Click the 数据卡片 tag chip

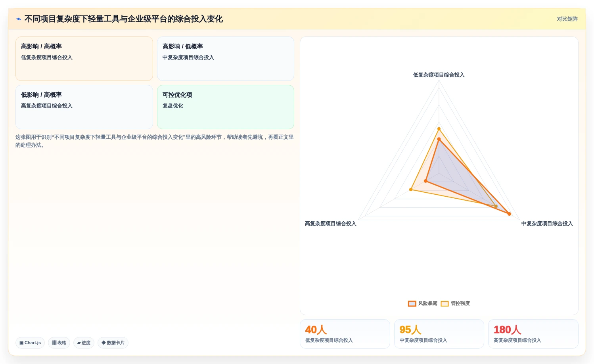pos(113,343)
